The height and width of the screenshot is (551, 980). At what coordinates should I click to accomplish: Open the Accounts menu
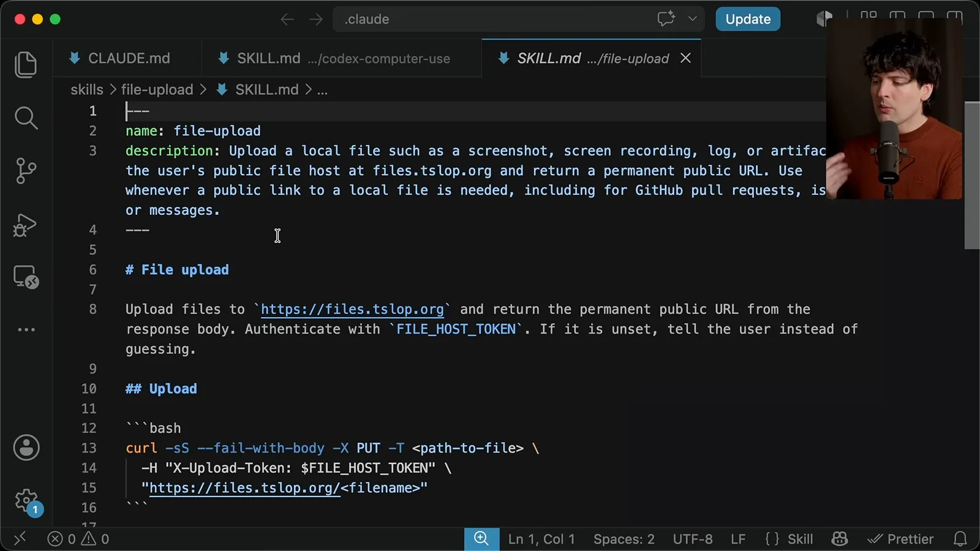click(x=26, y=448)
